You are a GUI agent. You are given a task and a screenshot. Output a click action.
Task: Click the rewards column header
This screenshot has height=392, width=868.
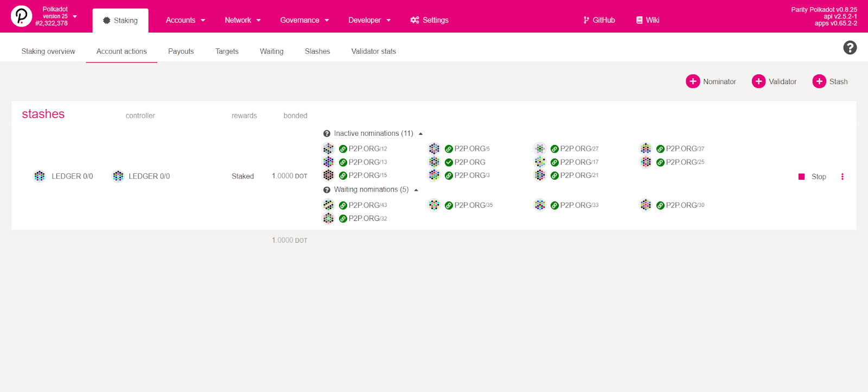(244, 116)
